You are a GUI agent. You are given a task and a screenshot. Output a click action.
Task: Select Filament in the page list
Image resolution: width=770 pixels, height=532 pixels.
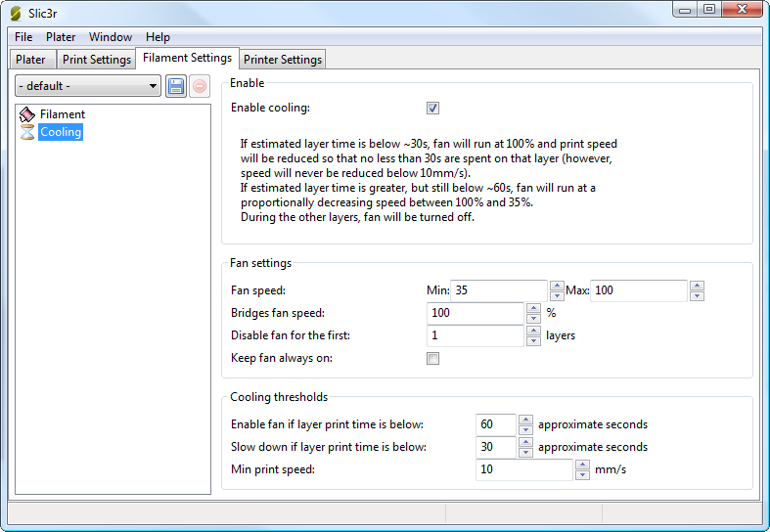[x=63, y=114]
